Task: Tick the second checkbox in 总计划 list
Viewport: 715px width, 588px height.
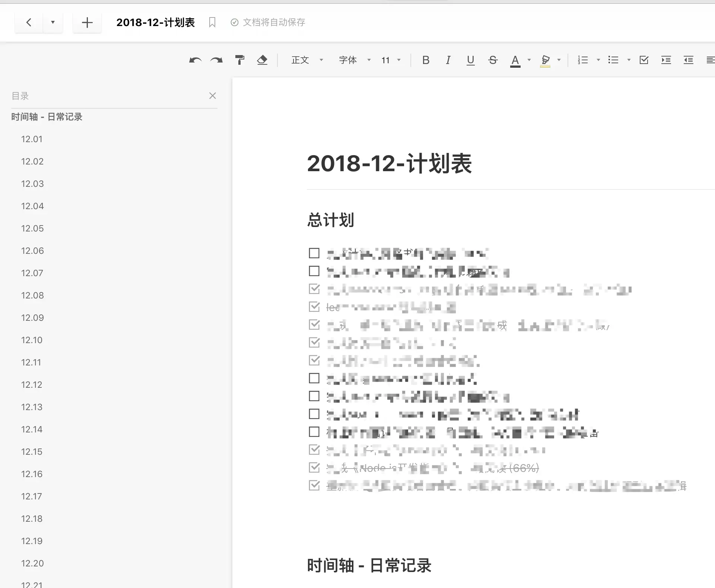Action: pyautogui.click(x=314, y=271)
